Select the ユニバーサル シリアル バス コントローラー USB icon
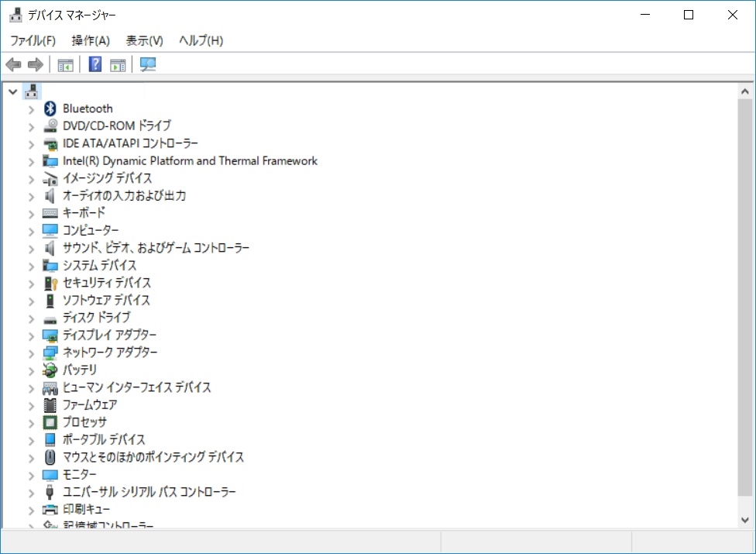Screen dimensions: 756x554 50,492
